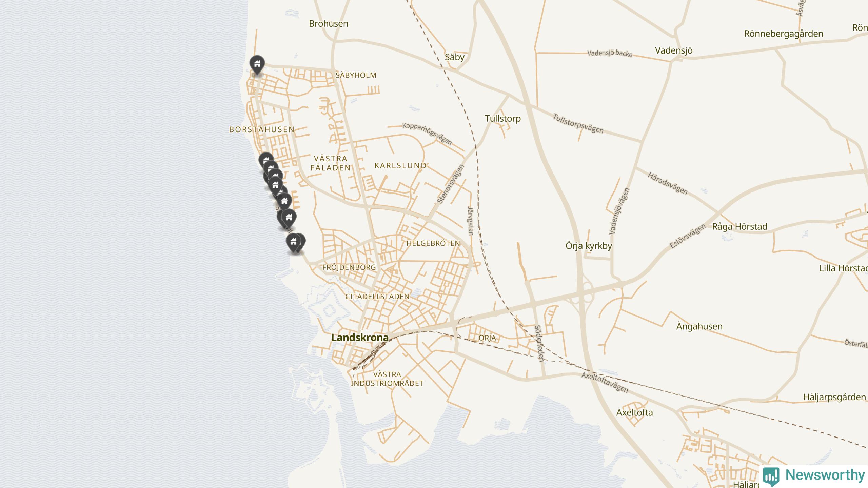Viewport: 868px width, 488px height.
Task: Open the Newsworthy text link
Action: 825,475
